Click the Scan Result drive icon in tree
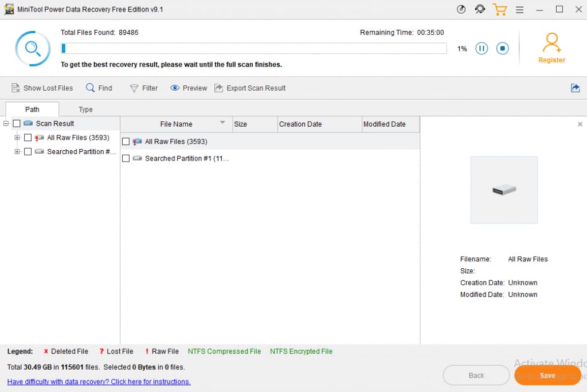This screenshot has height=392, width=587. tap(28, 123)
